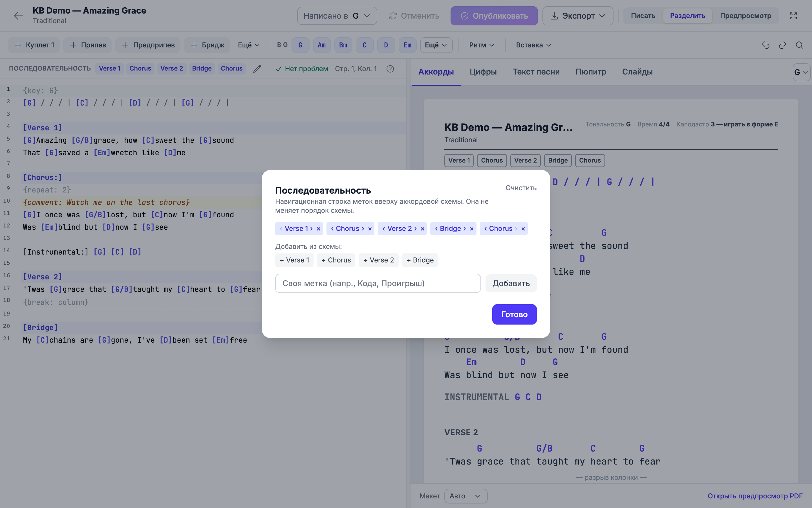The image size is (812, 508).
Task: Click the undo arrow icon
Action: (765, 45)
